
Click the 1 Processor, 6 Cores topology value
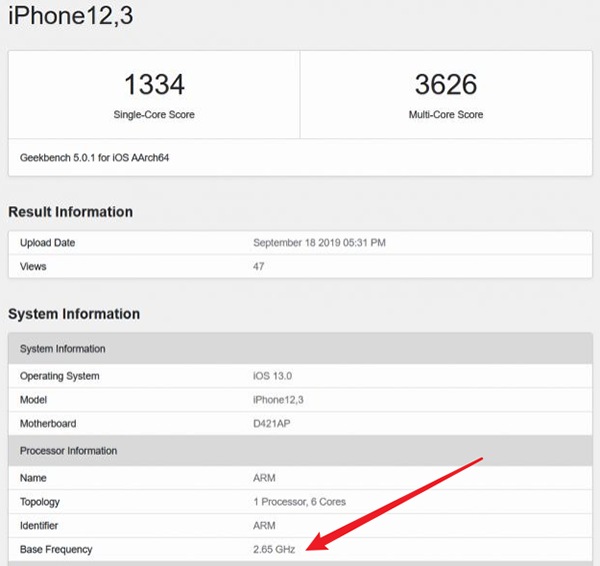[x=300, y=502]
